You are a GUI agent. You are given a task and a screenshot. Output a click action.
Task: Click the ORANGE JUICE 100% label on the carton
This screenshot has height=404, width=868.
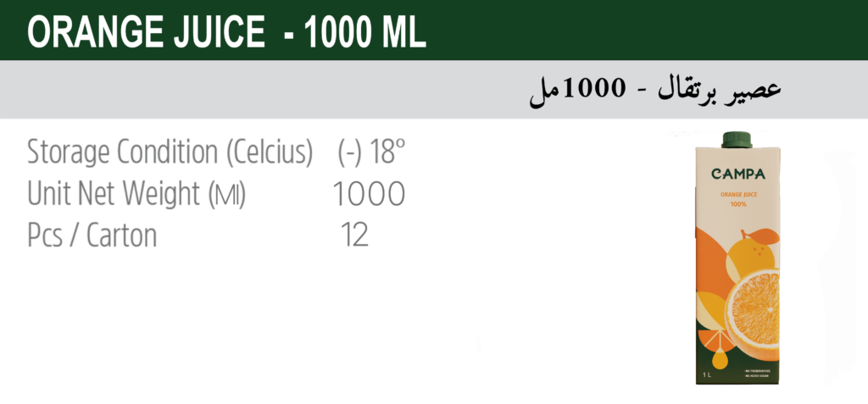coord(738,199)
